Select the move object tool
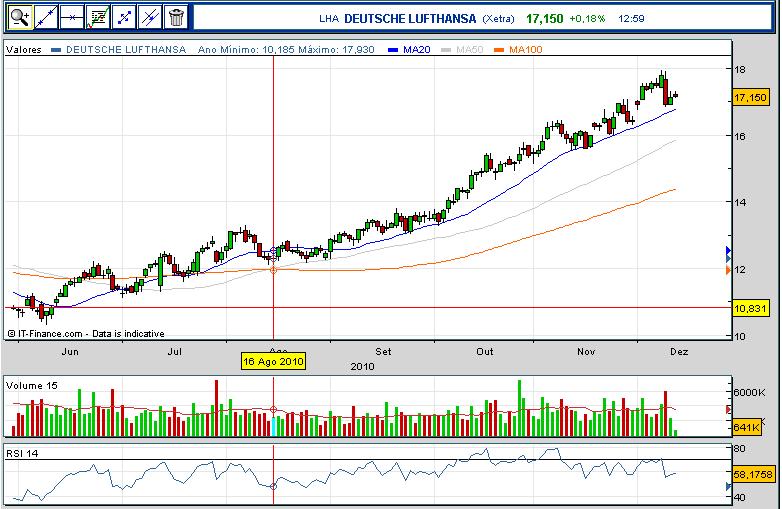 (124, 17)
